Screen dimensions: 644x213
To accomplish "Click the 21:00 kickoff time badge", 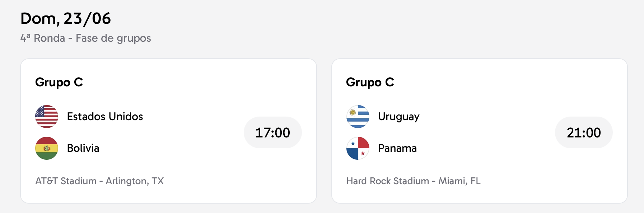I will 584,132.
